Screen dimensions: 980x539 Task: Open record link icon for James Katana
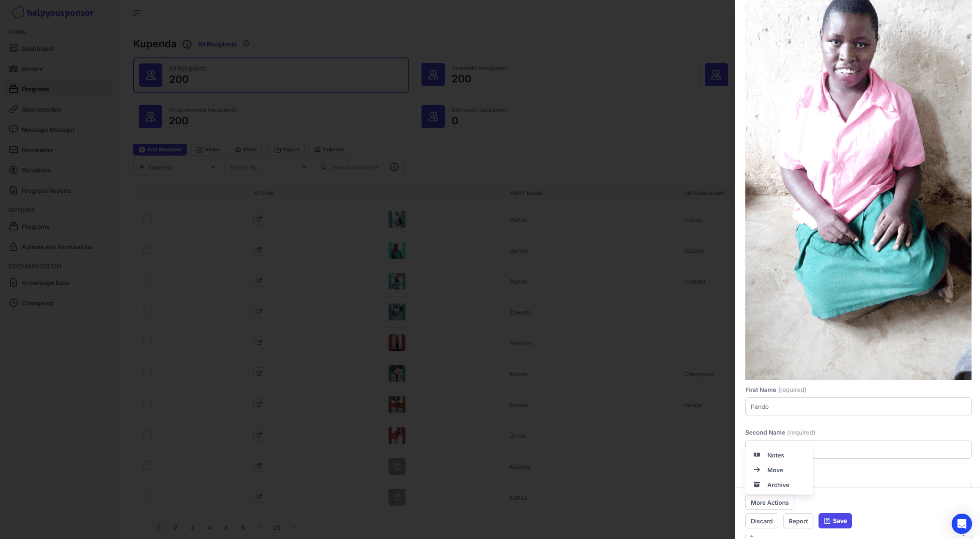click(x=259, y=250)
